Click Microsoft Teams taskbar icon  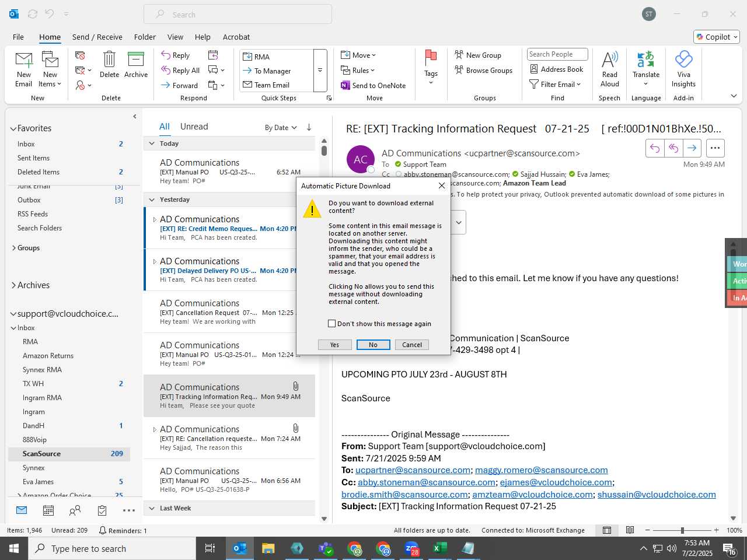(326, 548)
